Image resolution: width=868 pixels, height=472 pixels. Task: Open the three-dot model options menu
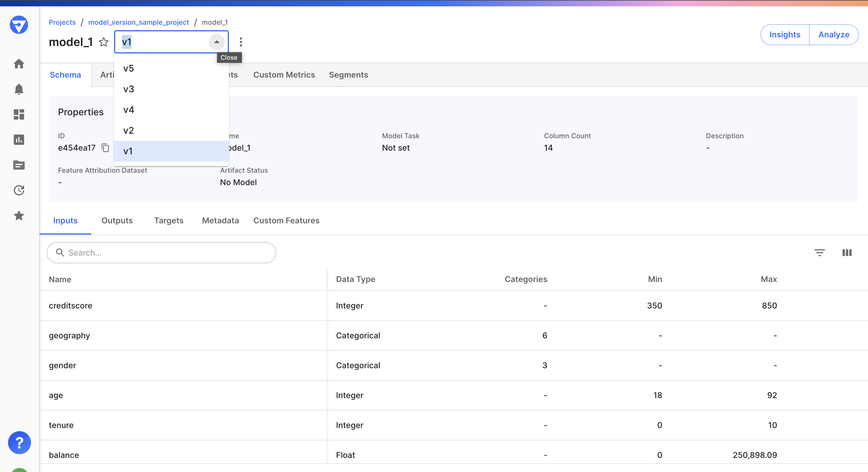pyautogui.click(x=241, y=42)
